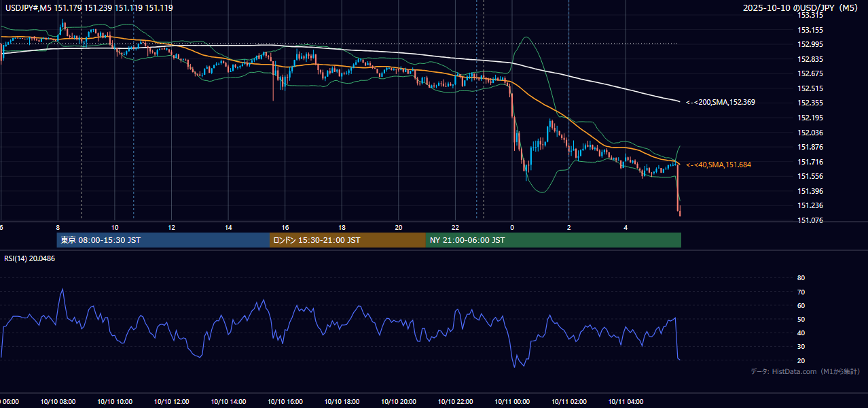Image resolution: width=868 pixels, height=408 pixels.
Task: Click the '<-<200,SMA,152.369' moving average label
Action: coord(721,102)
